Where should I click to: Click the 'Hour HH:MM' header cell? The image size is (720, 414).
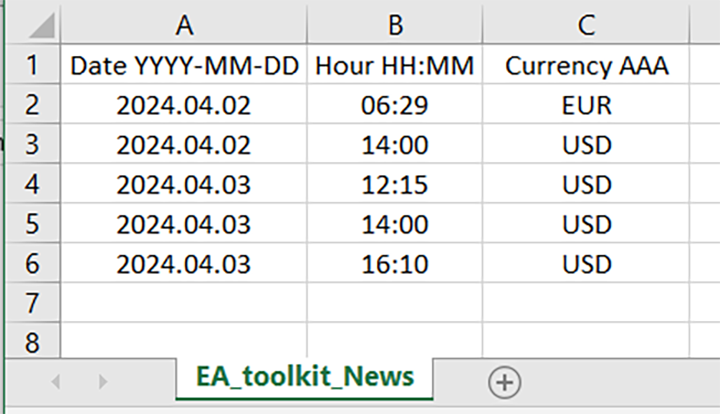[394, 66]
